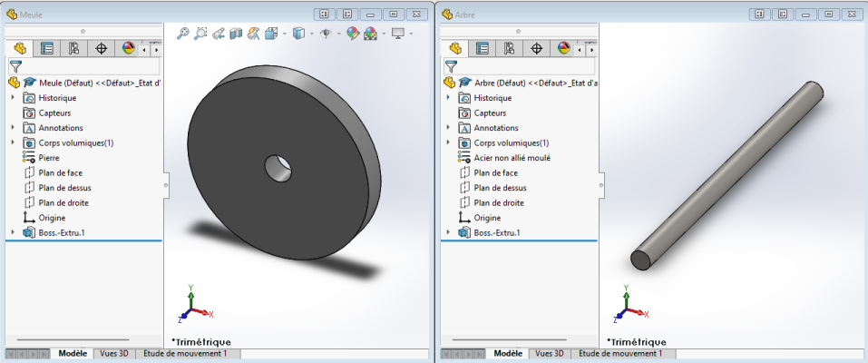This screenshot has width=868, height=363.
Task: Open View Orientation dropdown arrow in Meule toolbar
Action: pyautogui.click(x=285, y=34)
